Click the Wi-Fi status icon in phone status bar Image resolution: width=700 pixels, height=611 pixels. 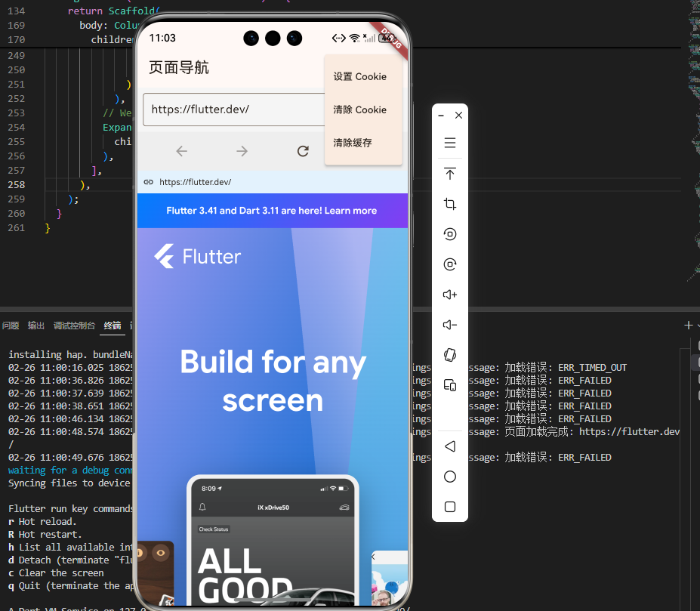[x=354, y=38]
